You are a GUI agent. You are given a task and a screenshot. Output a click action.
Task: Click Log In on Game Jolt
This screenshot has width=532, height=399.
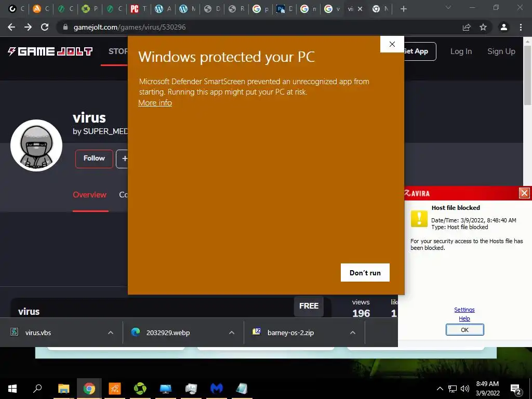[x=461, y=51]
